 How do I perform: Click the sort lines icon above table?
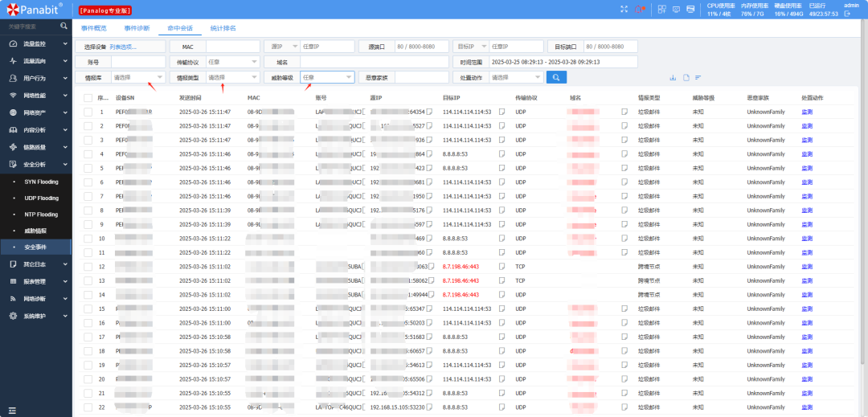698,77
